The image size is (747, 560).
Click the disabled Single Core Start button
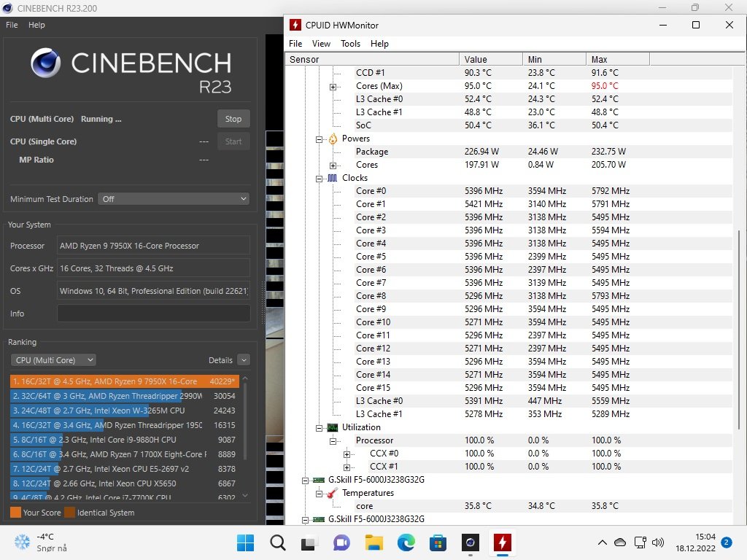pos(233,141)
